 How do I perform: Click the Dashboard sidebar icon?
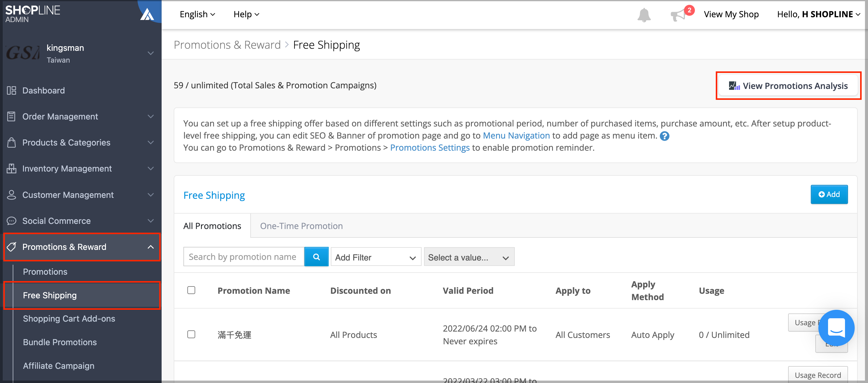point(12,90)
